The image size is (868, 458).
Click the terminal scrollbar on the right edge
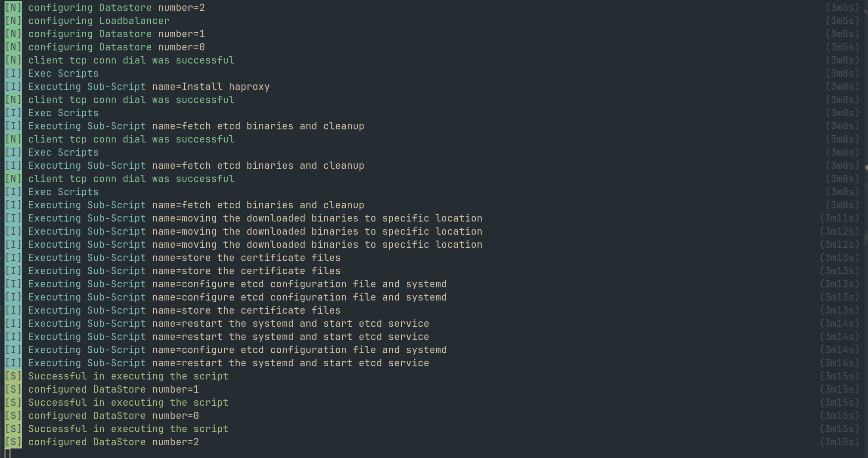coord(866,168)
